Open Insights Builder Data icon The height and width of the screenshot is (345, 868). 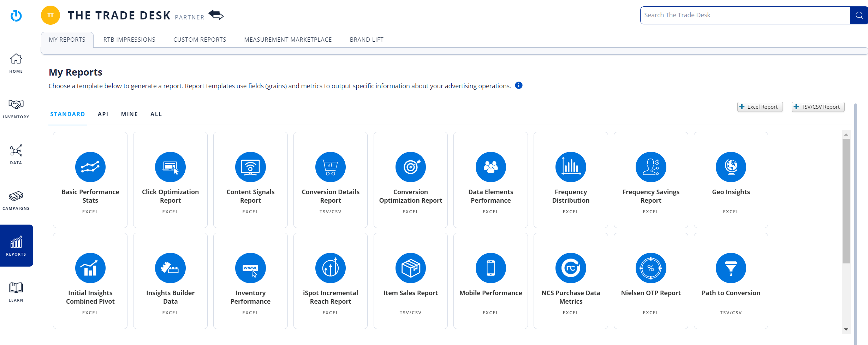170,268
